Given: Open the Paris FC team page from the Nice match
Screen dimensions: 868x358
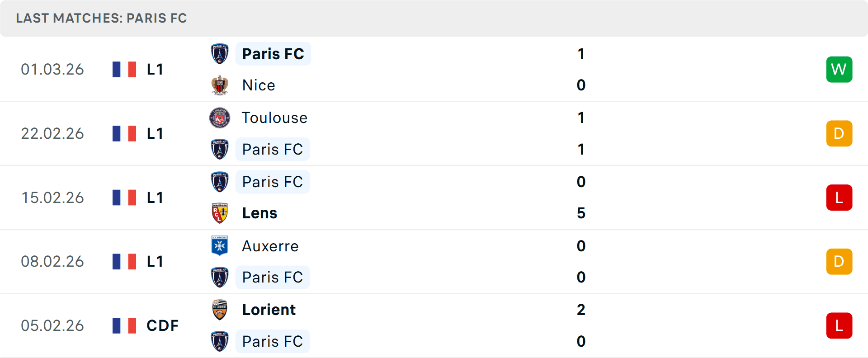Looking at the screenshot, I should pos(273,53).
